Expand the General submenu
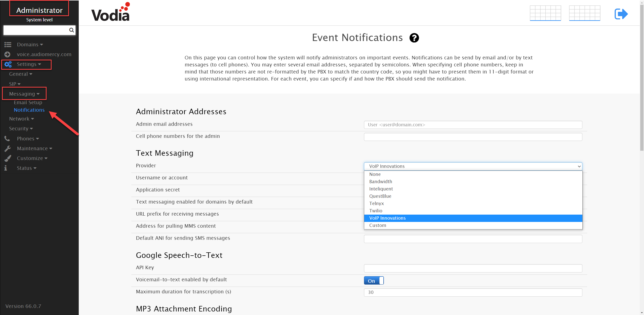This screenshot has width=644, height=315. tap(21, 74)
